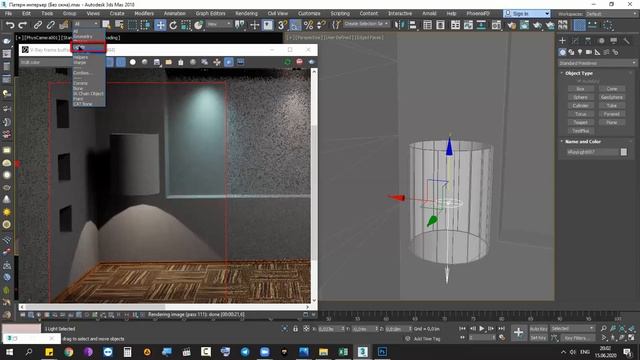
Task: Toggle Spinner Snap on main toolbar
Action: 322,25
